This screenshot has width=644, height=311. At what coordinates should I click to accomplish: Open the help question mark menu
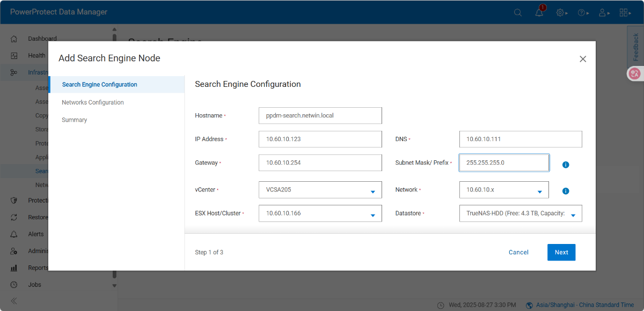coord(583,12)
